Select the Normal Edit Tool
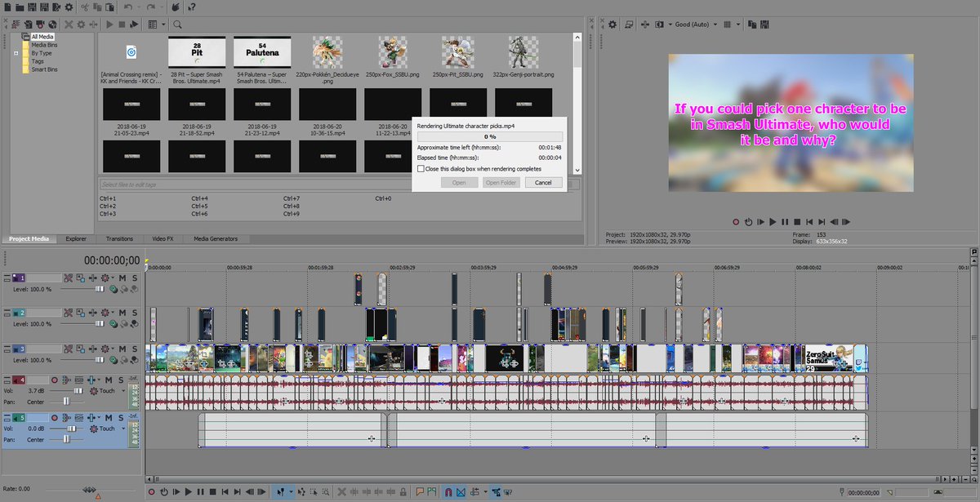Screen dimensions: 980x502 point(281,492)
